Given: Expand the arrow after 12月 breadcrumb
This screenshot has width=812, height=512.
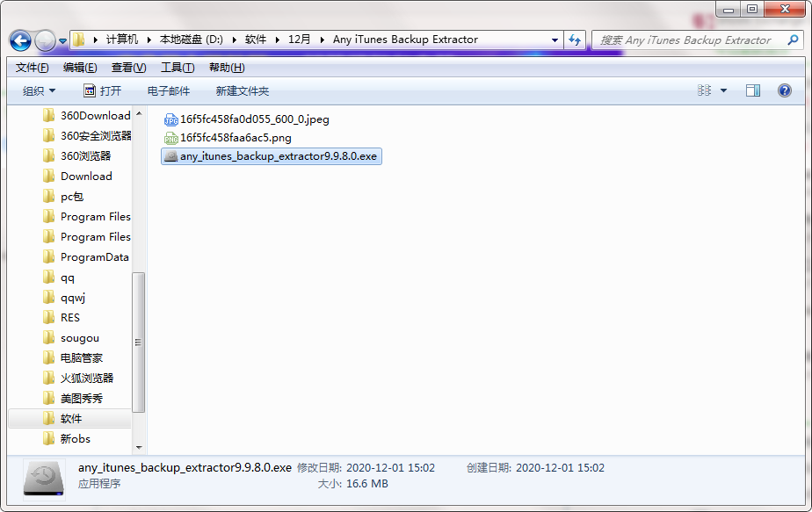Looking at the screenshot, I should point(323,40).
